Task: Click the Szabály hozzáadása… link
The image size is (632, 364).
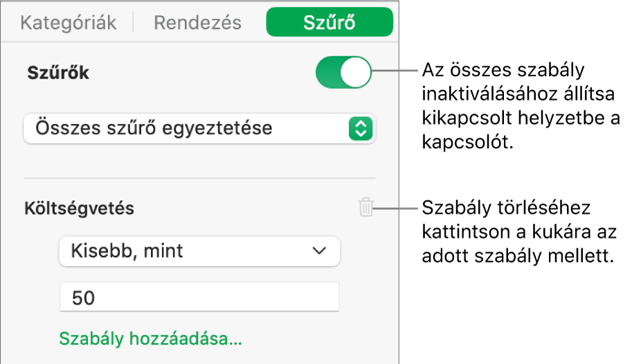Action: point(151,340)
